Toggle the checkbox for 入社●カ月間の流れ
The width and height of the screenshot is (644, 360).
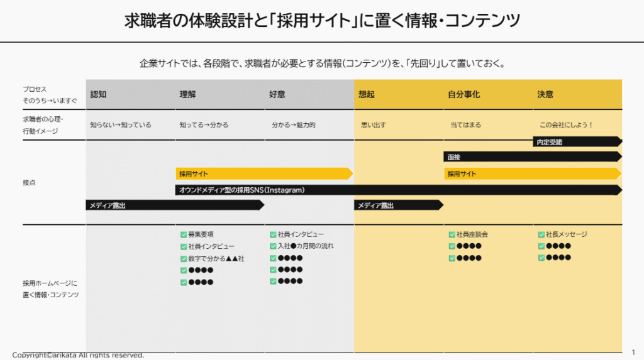click(273, 246)
